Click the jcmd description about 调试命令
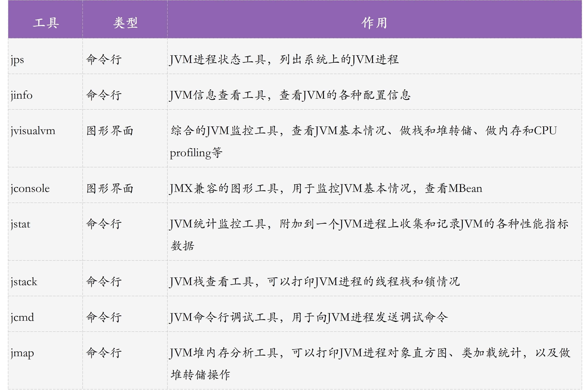 point(308,317)
